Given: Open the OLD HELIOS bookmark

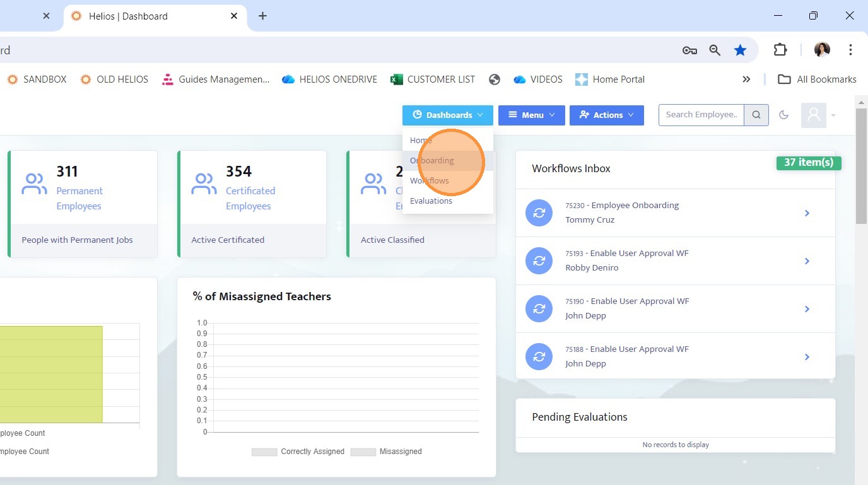Looking at the screenshot, I should [114, 79].
